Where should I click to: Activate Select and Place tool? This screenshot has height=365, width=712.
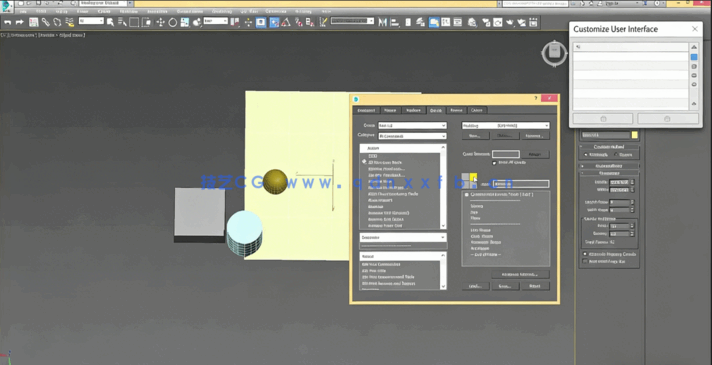[x=197, y=22]
